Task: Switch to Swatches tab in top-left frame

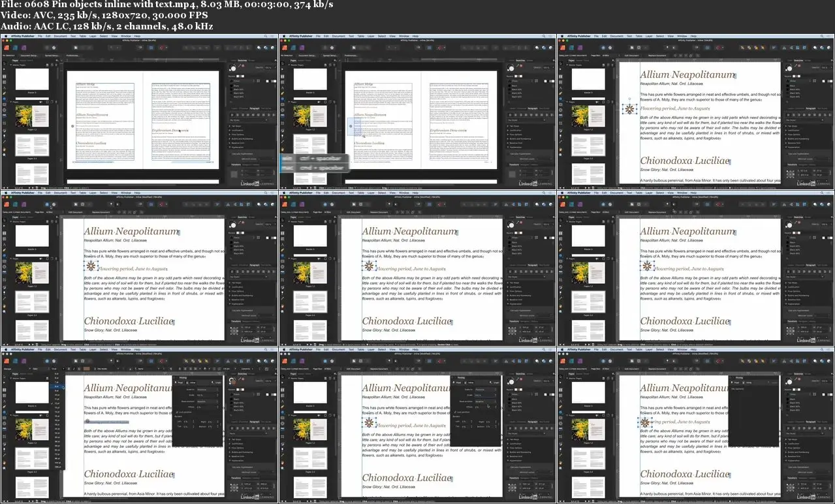Action: (243, 59)
